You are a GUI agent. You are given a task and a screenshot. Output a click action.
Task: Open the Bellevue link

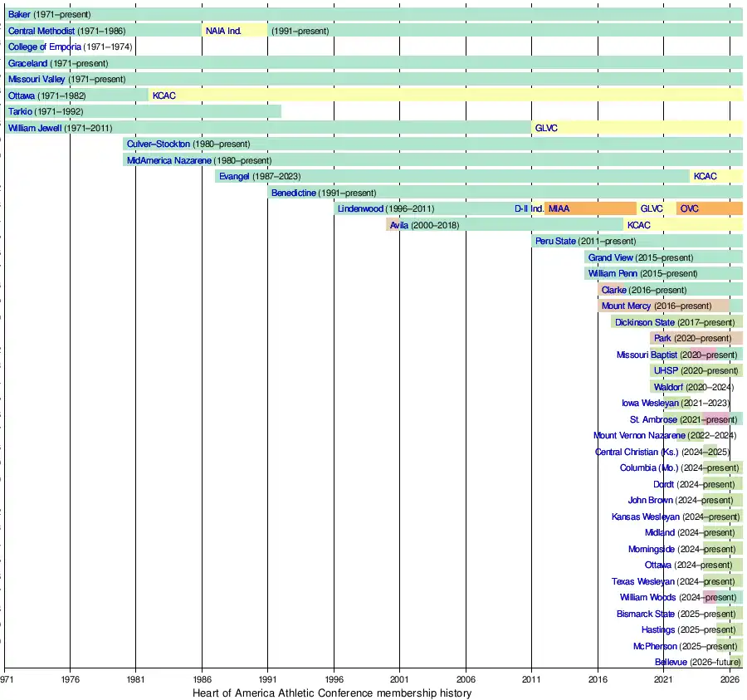pos(671,663)
